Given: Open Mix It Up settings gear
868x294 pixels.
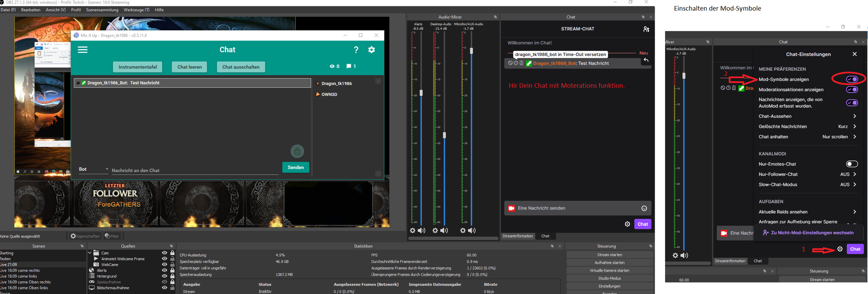Looking at the screenshot, I should (x=372, y=50).
